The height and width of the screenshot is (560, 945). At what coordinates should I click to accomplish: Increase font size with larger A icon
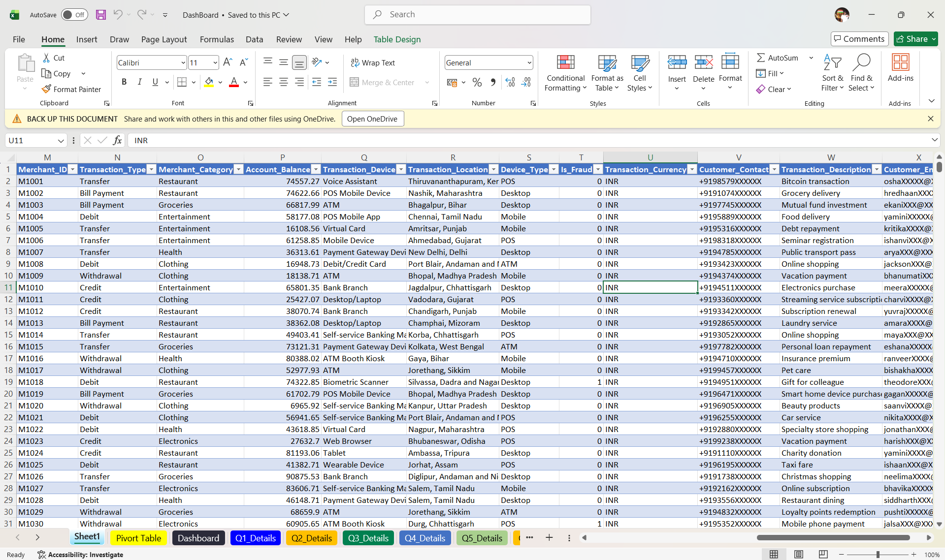pyautogui.click(x=228, y=62)
